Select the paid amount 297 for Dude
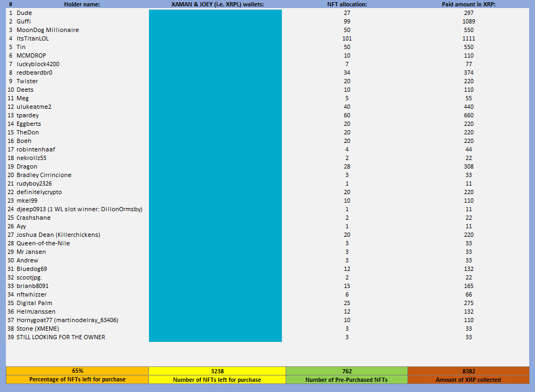Screen dimensions: 535x392 pyautogui.click(x=468, y=13)
